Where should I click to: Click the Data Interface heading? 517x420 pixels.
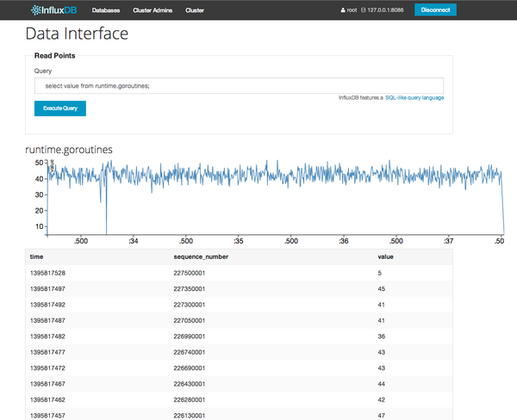pyautogui.click(x=77, y=34)
